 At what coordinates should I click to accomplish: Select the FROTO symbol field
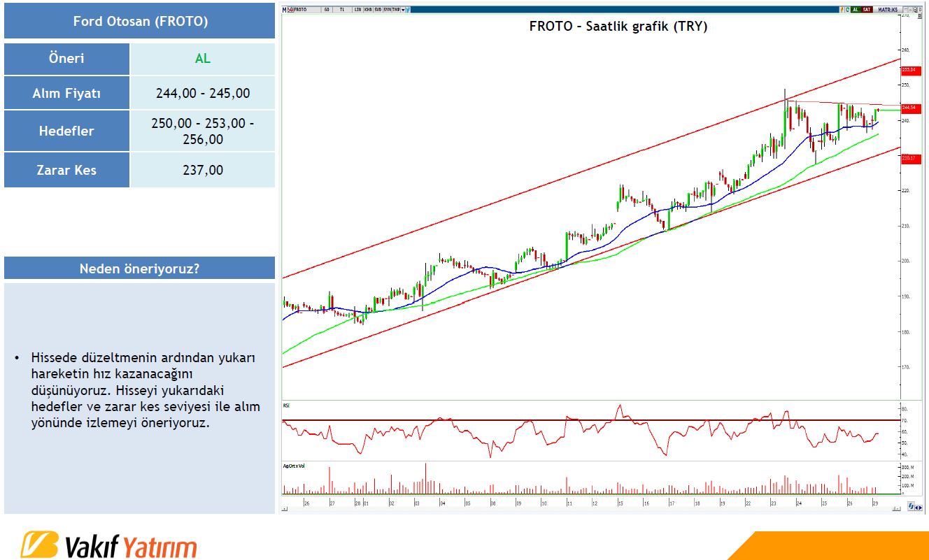pos(307,10)
